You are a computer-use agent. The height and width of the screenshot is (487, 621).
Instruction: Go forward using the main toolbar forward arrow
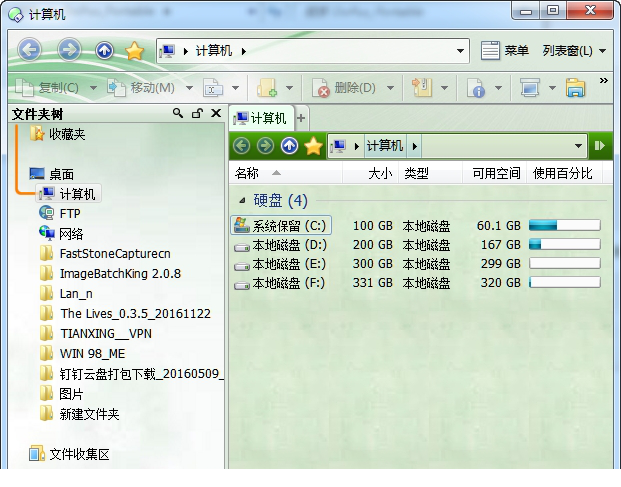pos(69,50)
